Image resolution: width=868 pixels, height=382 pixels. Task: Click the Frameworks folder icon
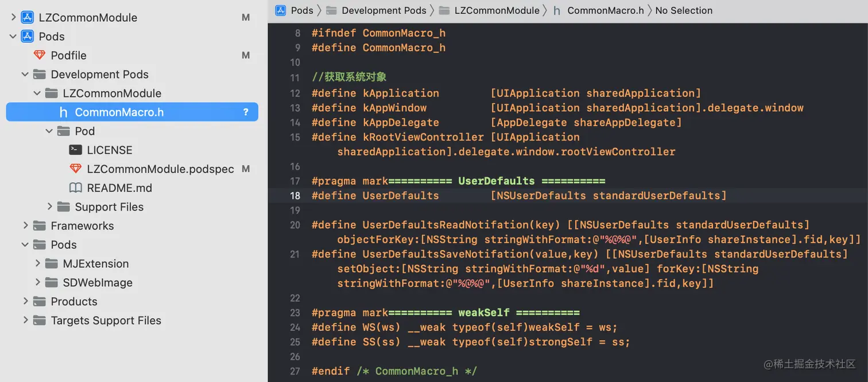[x=39, y=225]
